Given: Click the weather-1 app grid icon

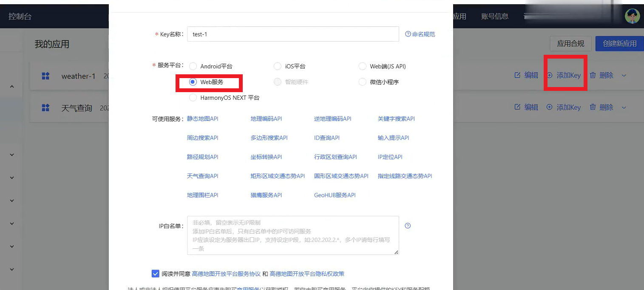Looking at the screenshot, I should (45, 76).
